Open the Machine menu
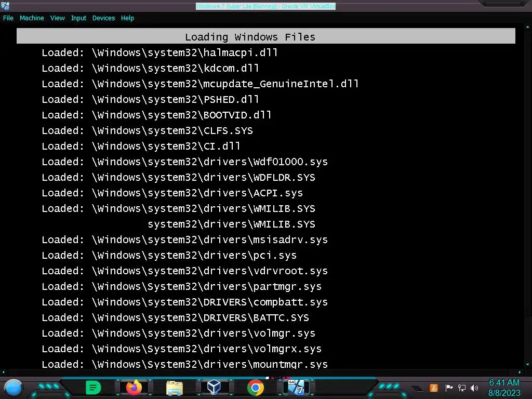This screenshot has width=532, height=399. click(x=32, y=18)
